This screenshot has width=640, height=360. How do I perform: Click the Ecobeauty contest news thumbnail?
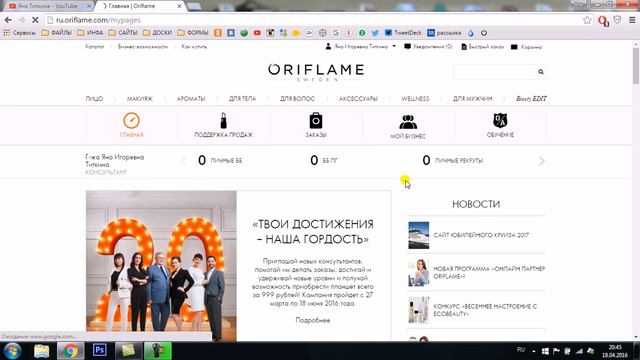click(418, 310)
